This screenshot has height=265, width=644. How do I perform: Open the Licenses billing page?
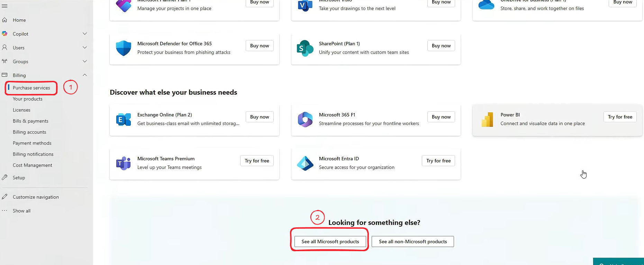[21, 110]
